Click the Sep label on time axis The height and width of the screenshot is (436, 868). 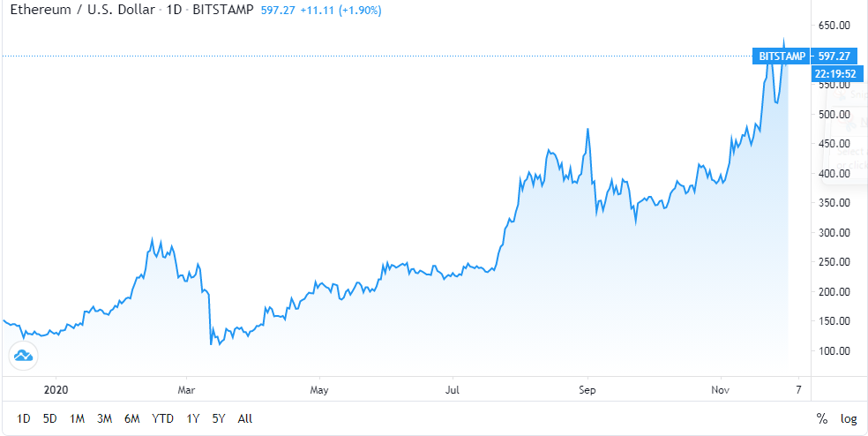[x=587, y=389]
